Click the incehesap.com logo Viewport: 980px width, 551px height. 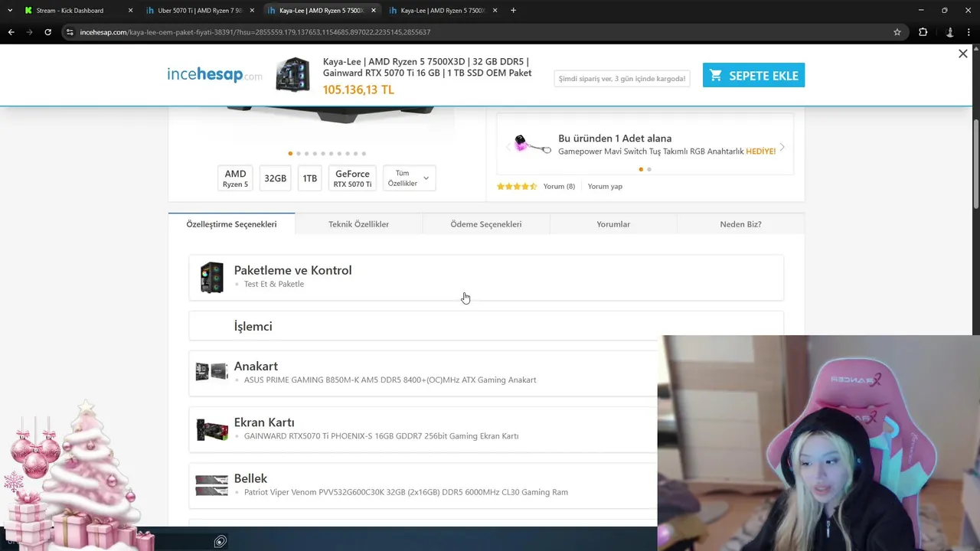(x=214, y=74)
